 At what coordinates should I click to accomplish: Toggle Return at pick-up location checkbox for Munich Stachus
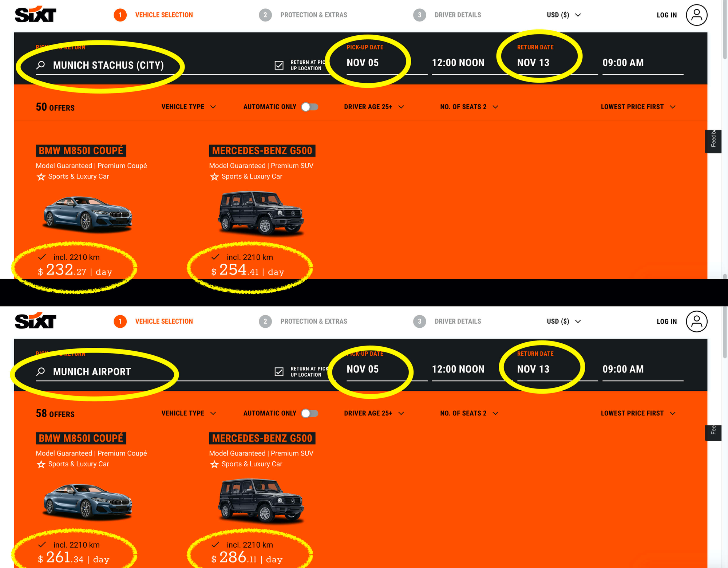tap(279, 65)
